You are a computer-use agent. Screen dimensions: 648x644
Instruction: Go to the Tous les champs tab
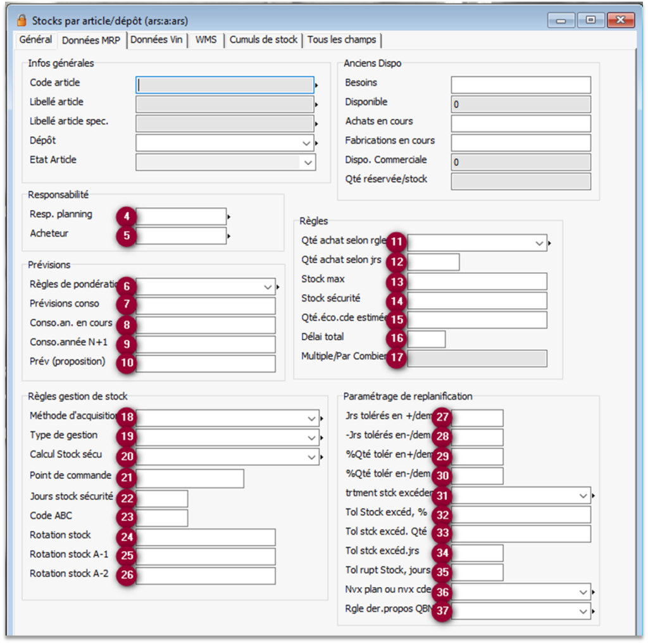[342, 40]
